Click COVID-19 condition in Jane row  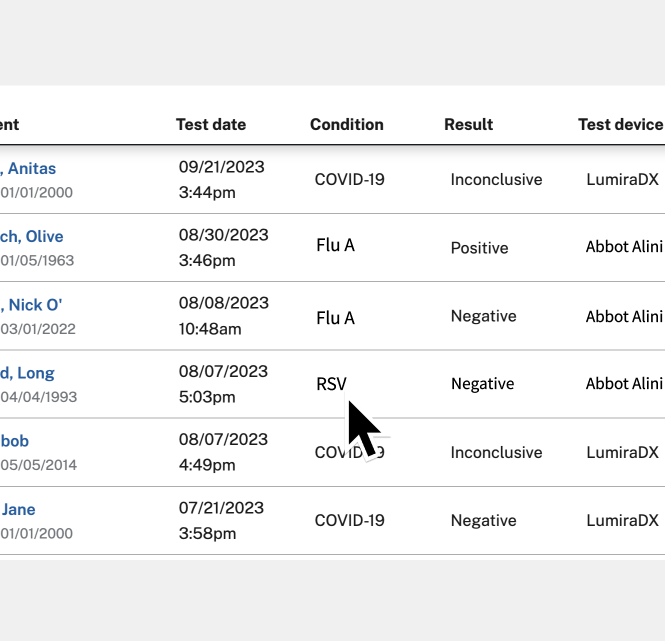pyautogui.click(x=349, y=521)
